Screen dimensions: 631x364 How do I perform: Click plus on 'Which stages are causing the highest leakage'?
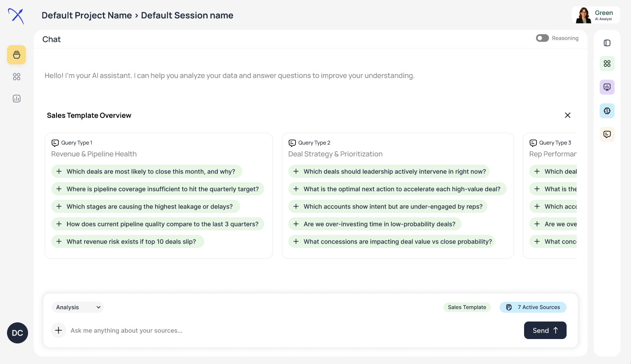click(x=59, y=206)
